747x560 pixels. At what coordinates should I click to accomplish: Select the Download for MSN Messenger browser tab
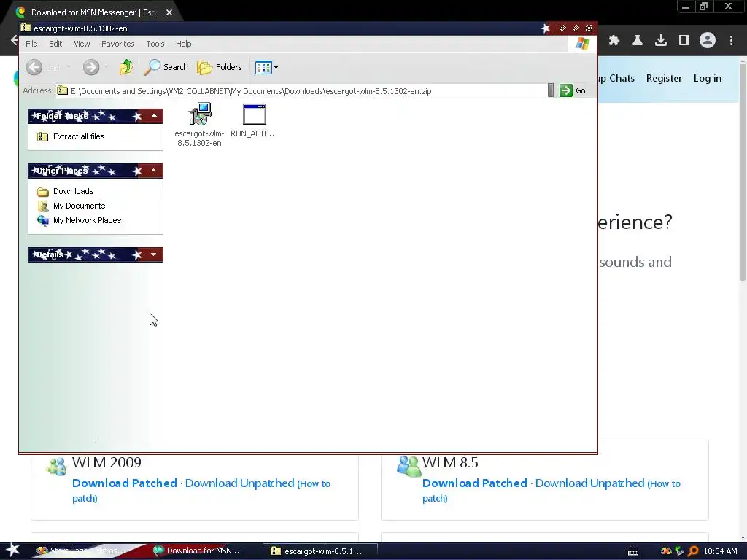[93, 12]
